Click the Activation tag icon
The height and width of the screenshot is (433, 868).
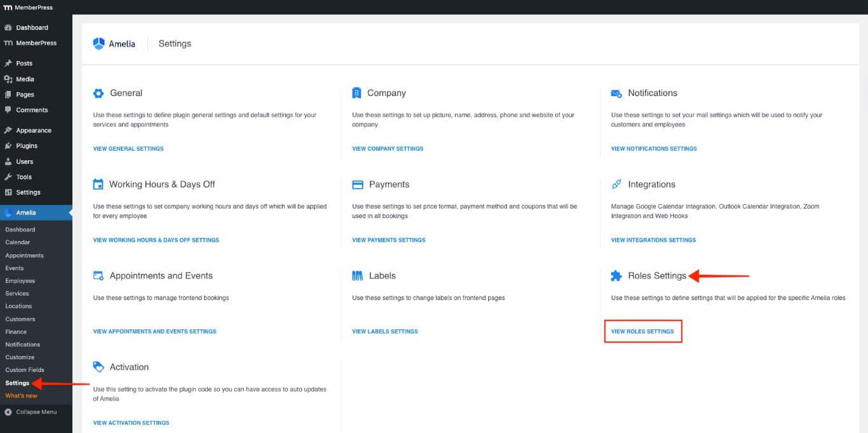point(98,367)
